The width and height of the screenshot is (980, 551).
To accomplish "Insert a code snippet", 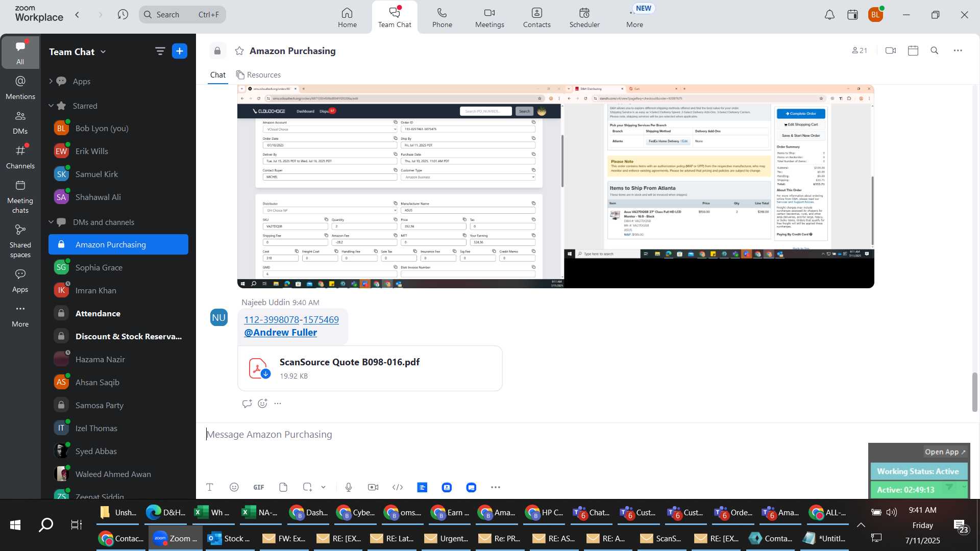I will click(x=398, y=487).
